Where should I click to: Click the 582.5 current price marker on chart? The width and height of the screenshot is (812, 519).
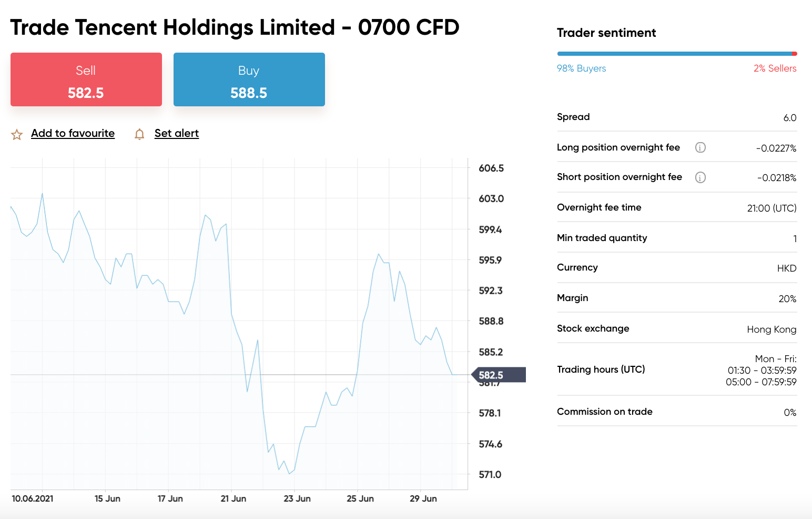coord(498,375)
